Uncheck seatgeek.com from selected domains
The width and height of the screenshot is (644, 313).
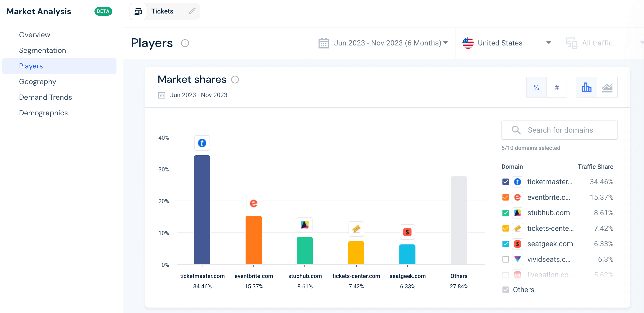coord(505,244)
